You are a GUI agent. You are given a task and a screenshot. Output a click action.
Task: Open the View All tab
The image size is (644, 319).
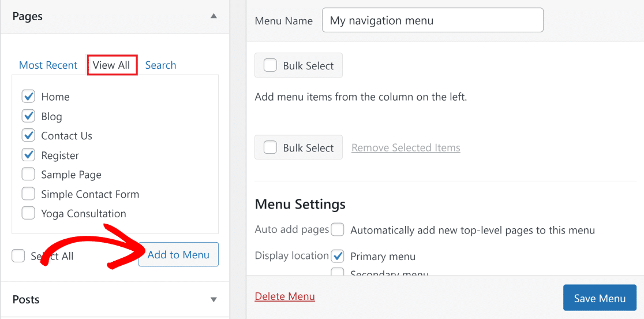pos(111,65)
